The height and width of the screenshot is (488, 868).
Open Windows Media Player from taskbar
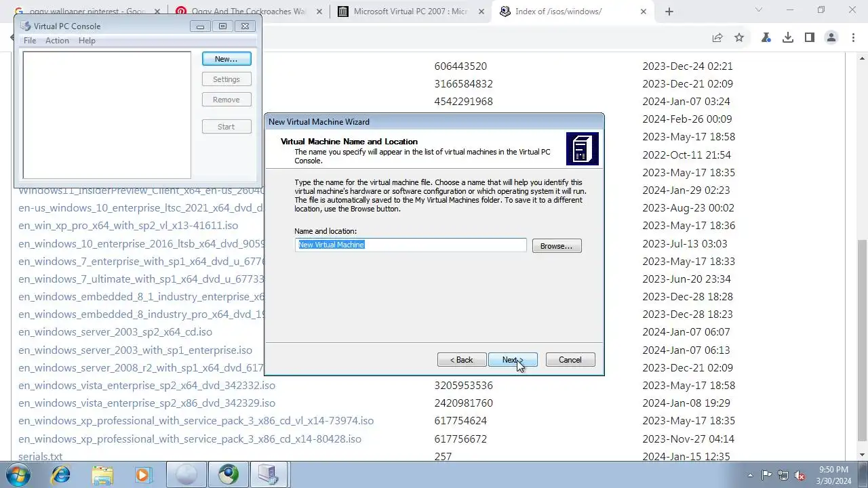142,474
